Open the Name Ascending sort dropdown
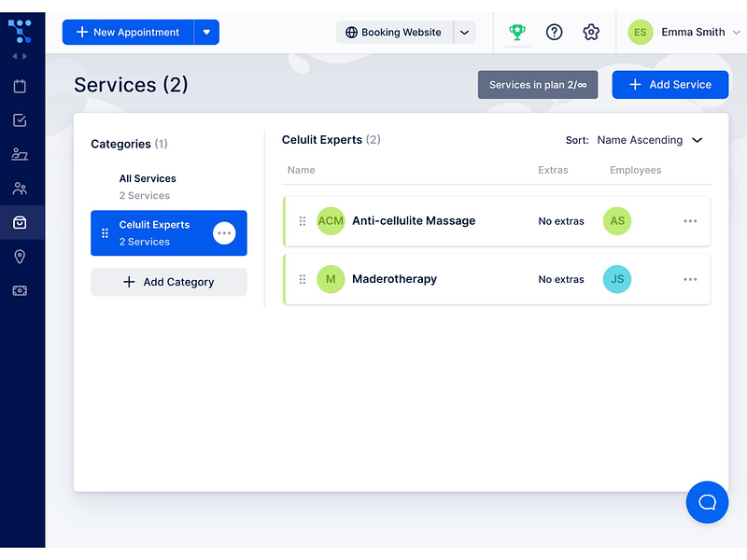 [x=650, y=140]
